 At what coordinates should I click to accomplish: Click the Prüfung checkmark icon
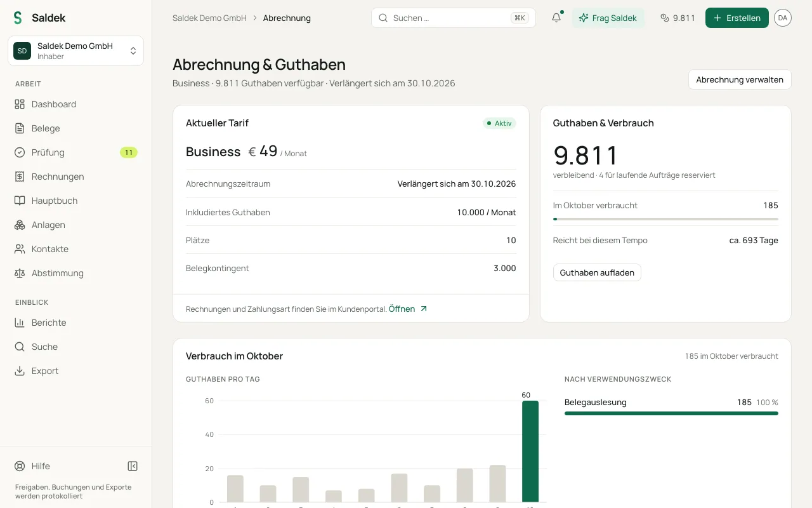(20, 152)
